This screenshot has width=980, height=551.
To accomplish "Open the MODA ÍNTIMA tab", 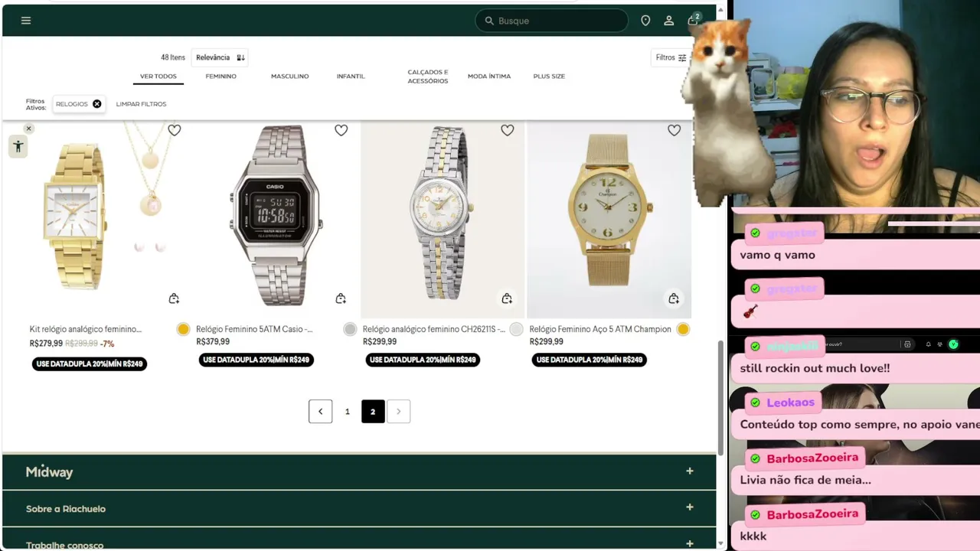I will 489,77.
